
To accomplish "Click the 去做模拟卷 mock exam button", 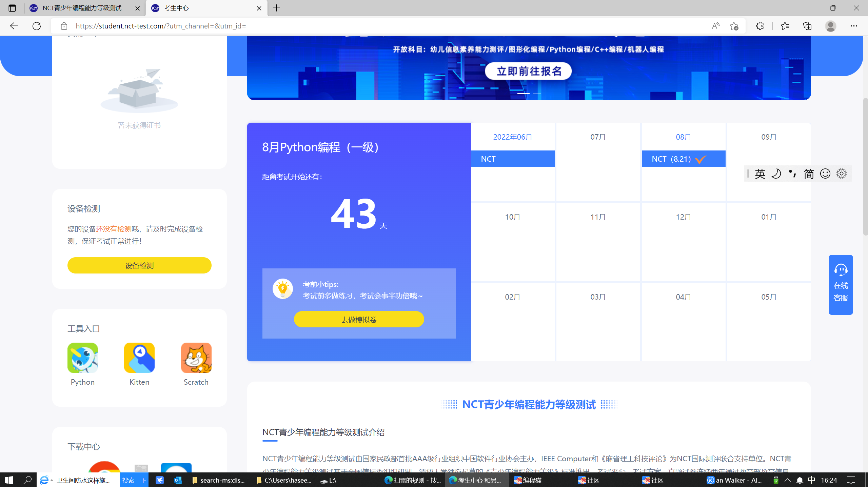I will tap(359, 319).
